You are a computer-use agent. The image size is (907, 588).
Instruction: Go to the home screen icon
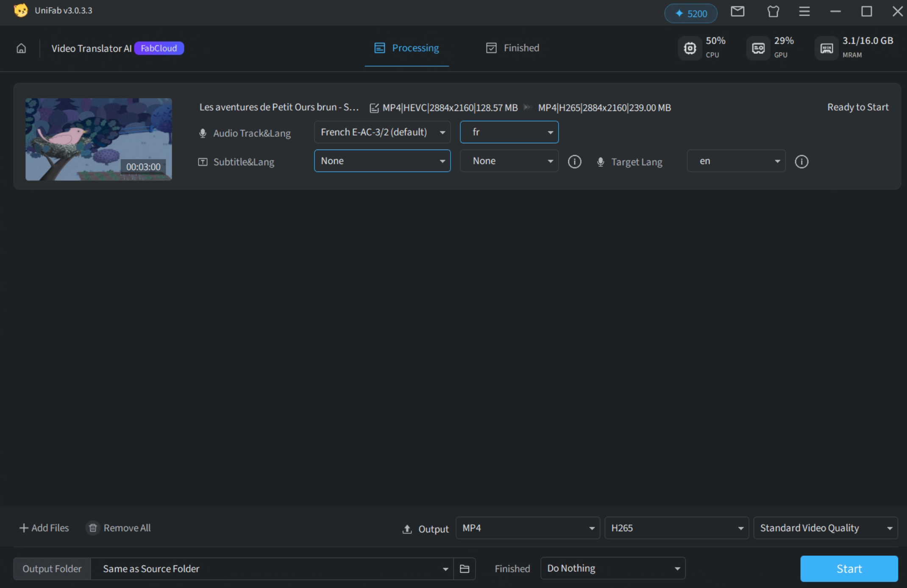click(x=21, y=48)
